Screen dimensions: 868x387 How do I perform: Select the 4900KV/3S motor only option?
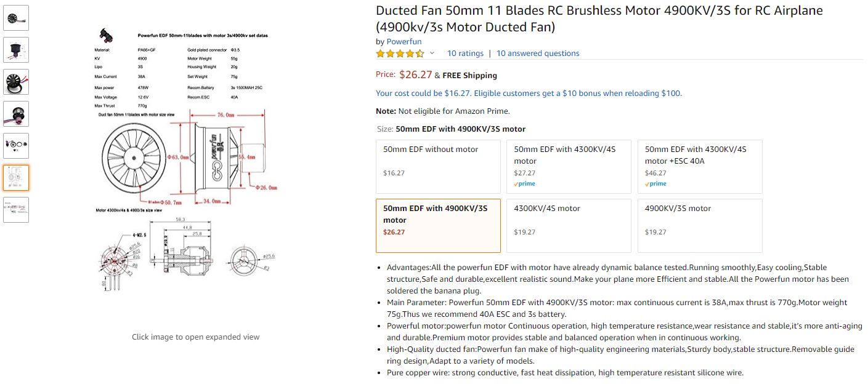[x=700, y=225]
